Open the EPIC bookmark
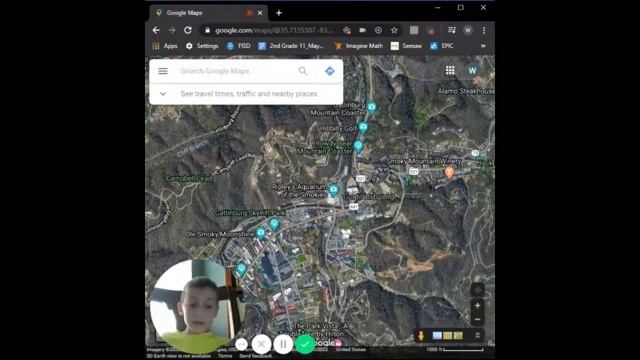The image size is (640, 360). (x=442, y=46)
